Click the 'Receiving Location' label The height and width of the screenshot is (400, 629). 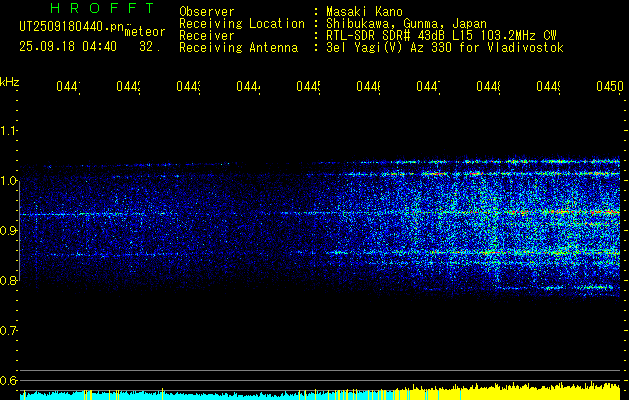tap(242, 24)
